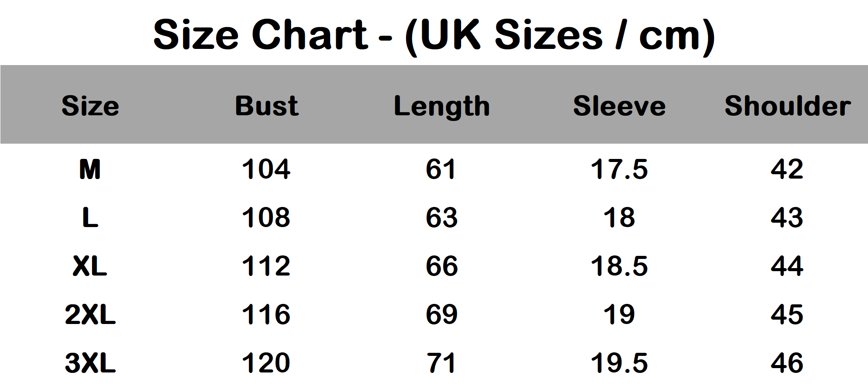Image resolution: width=868 pixels, height=386 pixels.
Task: Click the L size row label
Action: pos(90,217)
